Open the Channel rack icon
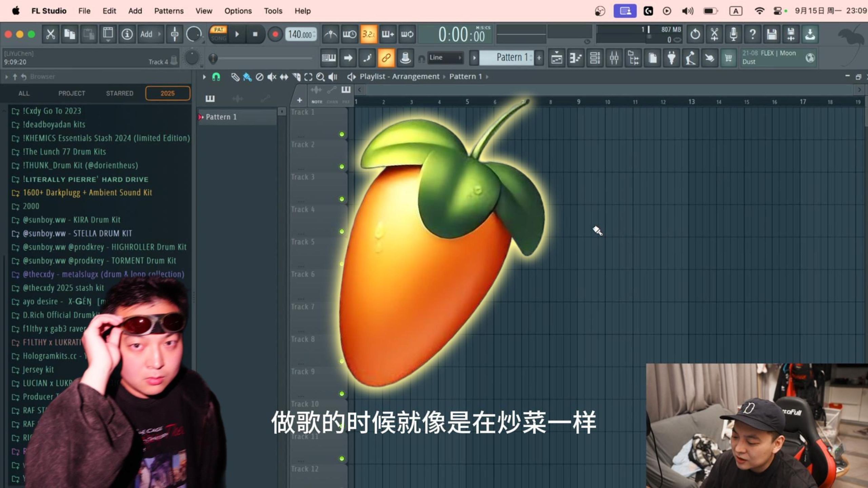868x488 pixels. 595,58
